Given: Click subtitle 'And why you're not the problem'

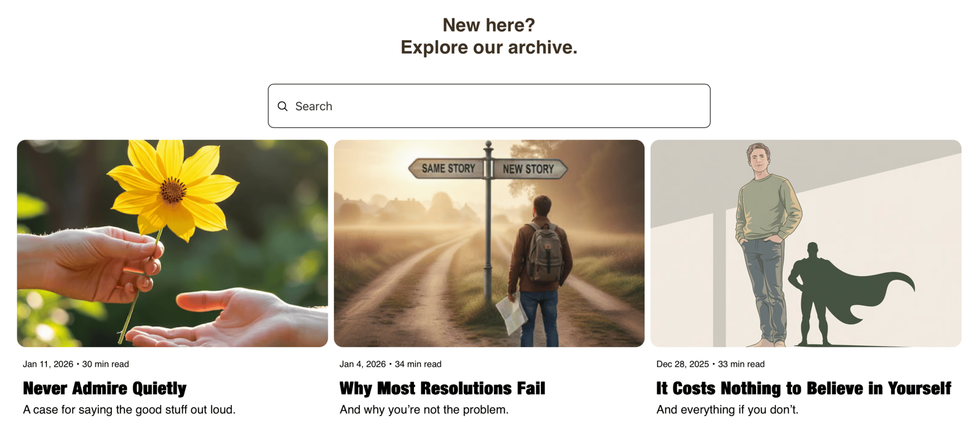Looking at the screenshot, I should point(424,410).
